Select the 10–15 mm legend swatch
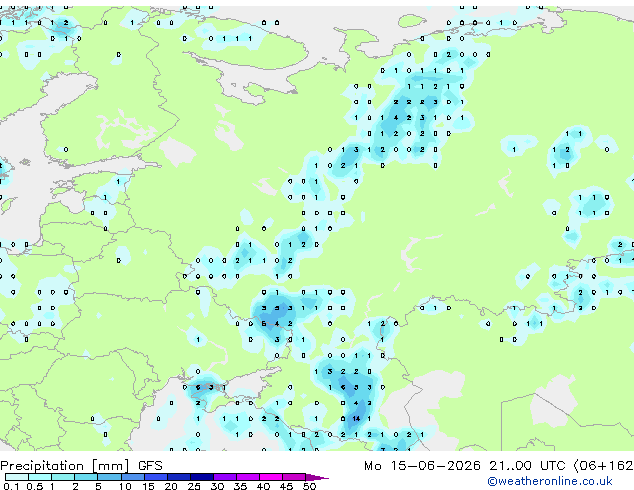Viewport: 634px width, 490px height. (132, 477)
